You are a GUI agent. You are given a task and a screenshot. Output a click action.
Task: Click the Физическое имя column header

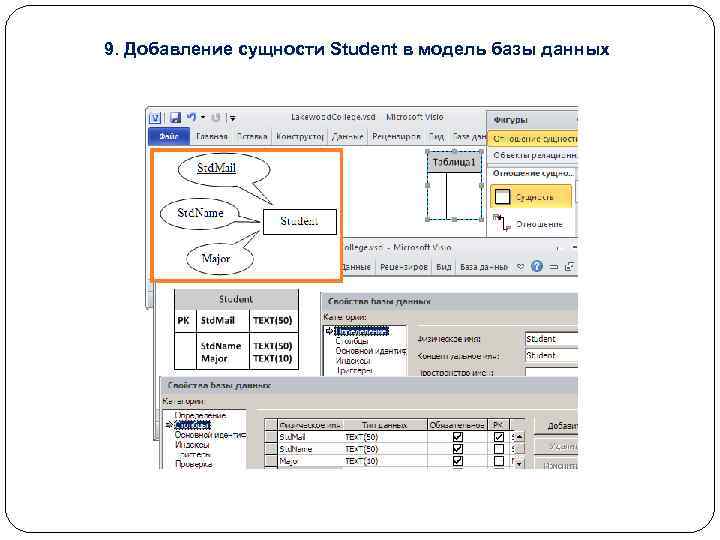pos(310,425)
